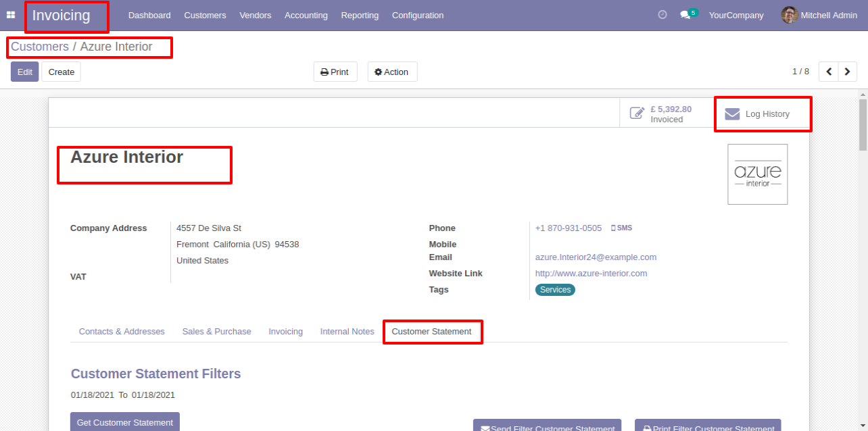Open the conversations chat icon with badge 5

coord(688,14)
